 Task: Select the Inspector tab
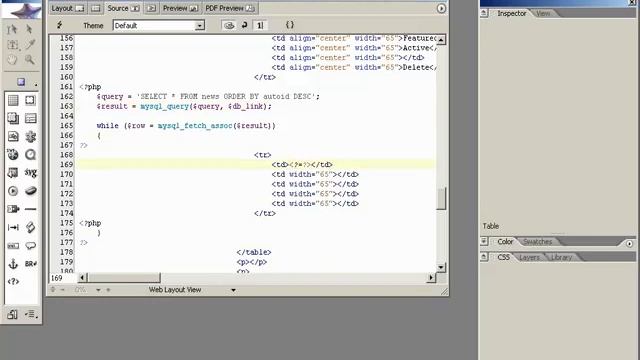[x=511, y=13]
